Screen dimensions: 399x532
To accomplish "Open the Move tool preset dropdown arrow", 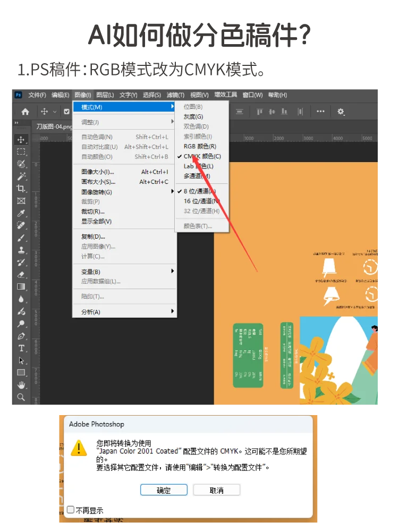I will pyautogui.click(x=55, y=112).
